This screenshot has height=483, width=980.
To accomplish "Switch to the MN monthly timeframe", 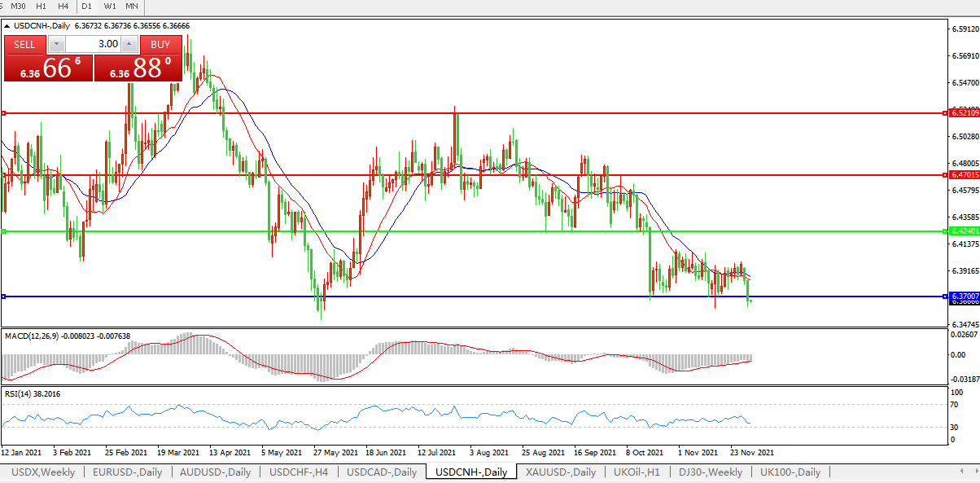I will click(x=132, y=7).
